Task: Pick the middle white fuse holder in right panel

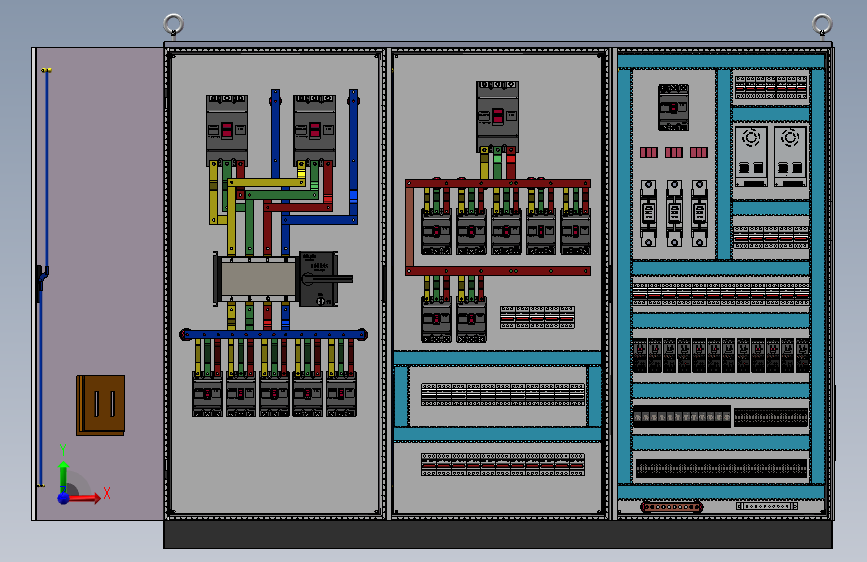Action: coord(674,213)
